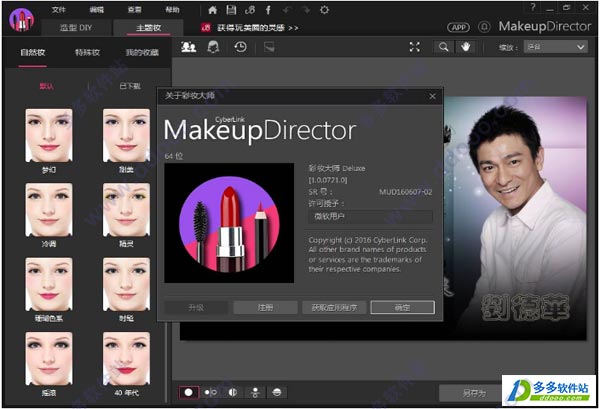Choose the right thumbnail in third row
Screen dimensions: 600x409
(126, 284)
